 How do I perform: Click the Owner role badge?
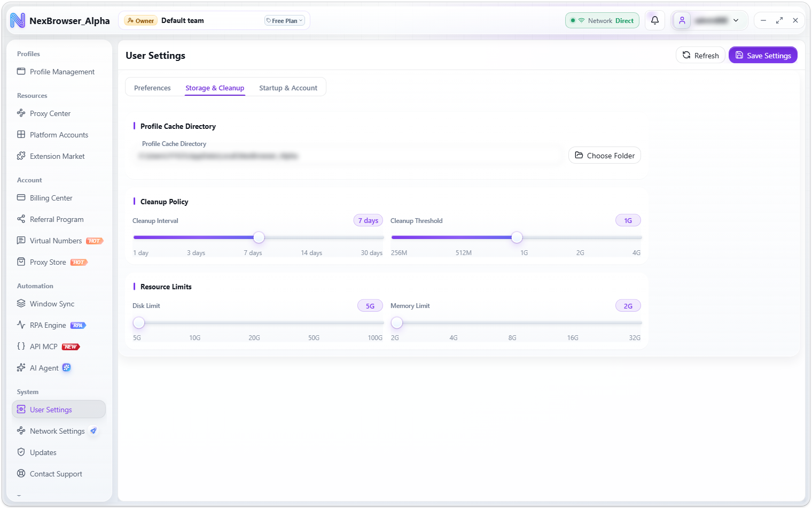(141, 21)
